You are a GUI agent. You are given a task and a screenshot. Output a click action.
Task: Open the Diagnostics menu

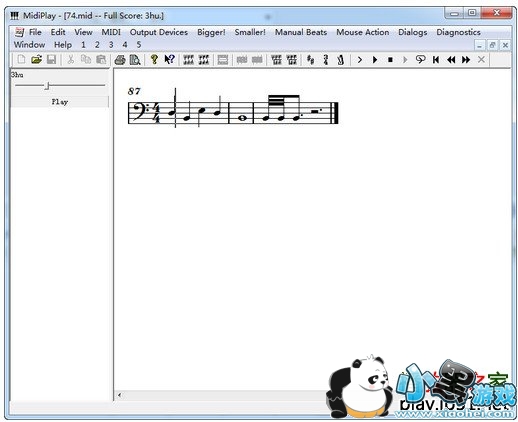click(x=458, y=32)
